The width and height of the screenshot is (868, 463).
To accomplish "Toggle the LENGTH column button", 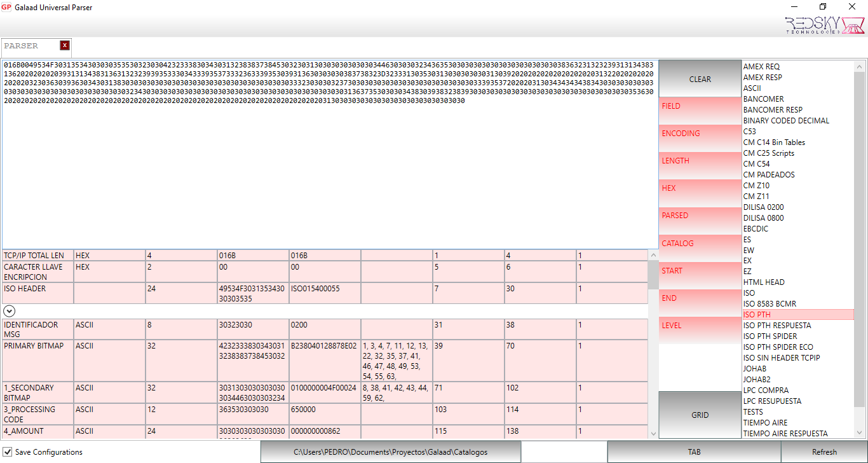I will coord(700,165).
